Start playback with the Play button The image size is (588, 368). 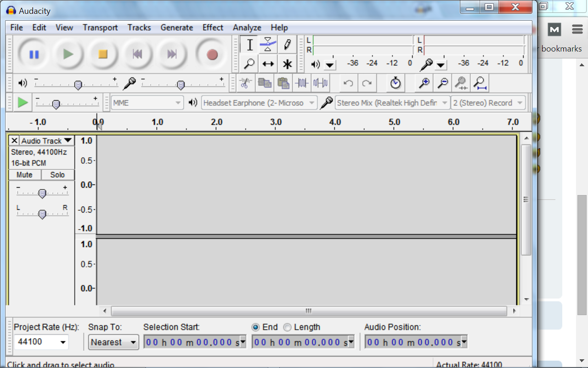tap(68, 54)
